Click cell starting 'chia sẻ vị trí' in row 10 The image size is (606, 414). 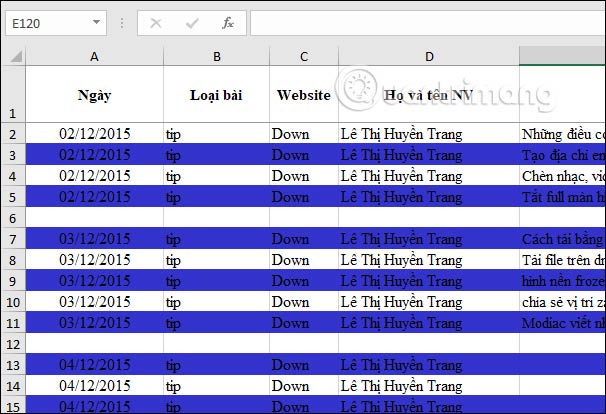tap(563, 301)
